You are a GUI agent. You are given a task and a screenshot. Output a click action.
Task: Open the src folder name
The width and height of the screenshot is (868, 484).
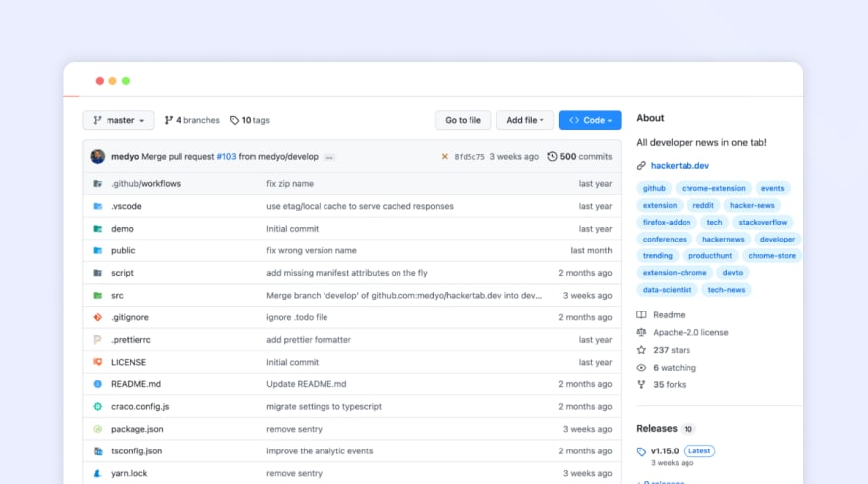(118, 296)
